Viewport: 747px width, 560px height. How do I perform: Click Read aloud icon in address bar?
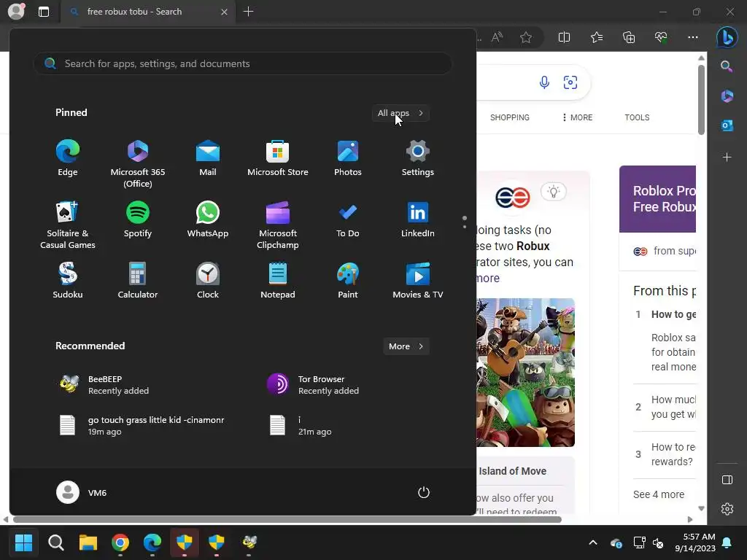point(497,37)
